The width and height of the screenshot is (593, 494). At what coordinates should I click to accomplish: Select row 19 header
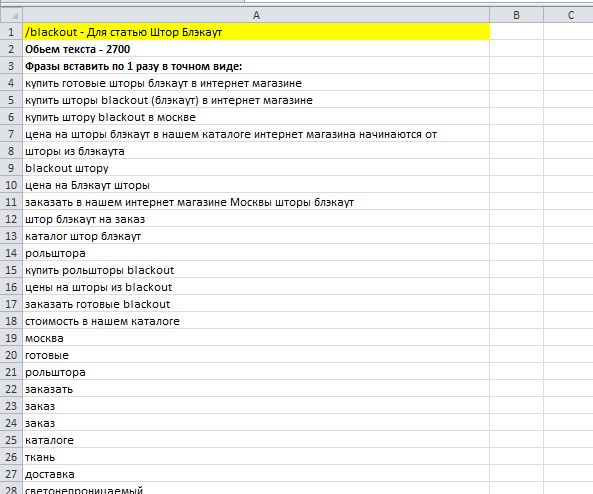point(11,338)
